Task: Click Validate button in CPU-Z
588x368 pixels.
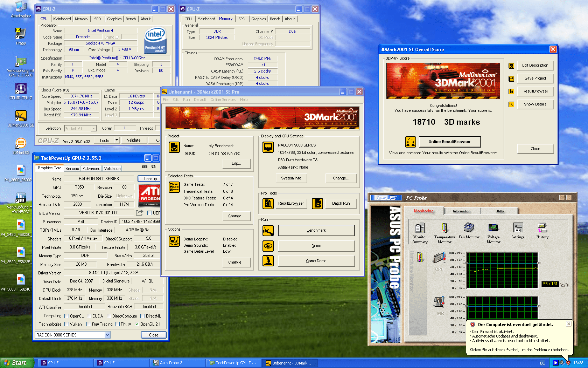Action: coord(134,140)
